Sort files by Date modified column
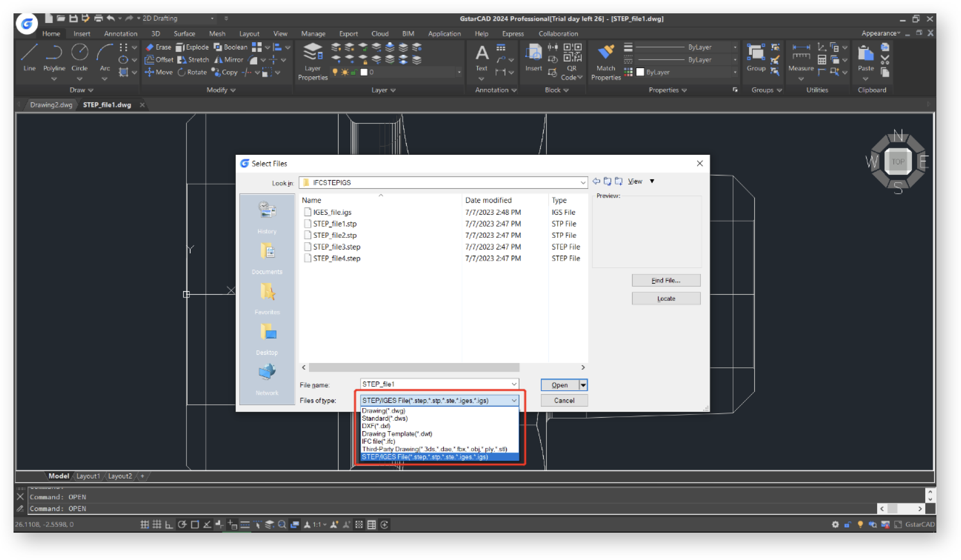961x560 pixels. click(x=488, y=200)
